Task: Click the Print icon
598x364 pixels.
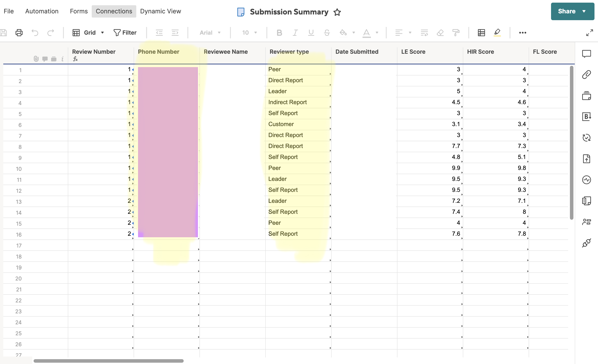Action: click(19, 32)
